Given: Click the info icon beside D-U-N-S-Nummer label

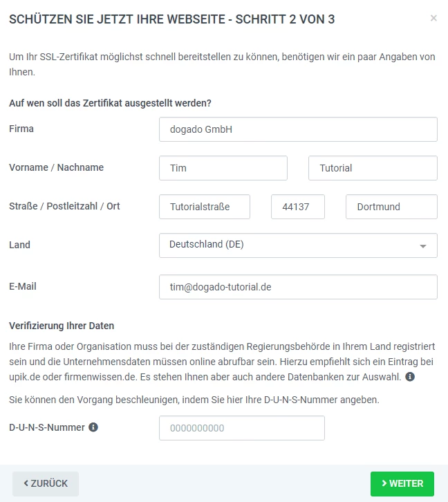Looking at the screenshot, I should coord(93,427).
